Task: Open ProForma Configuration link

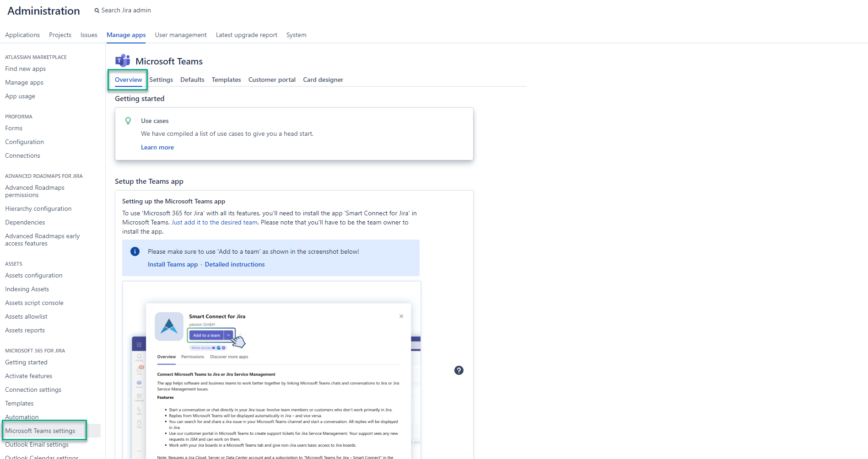Action: [x=24, y=142]
